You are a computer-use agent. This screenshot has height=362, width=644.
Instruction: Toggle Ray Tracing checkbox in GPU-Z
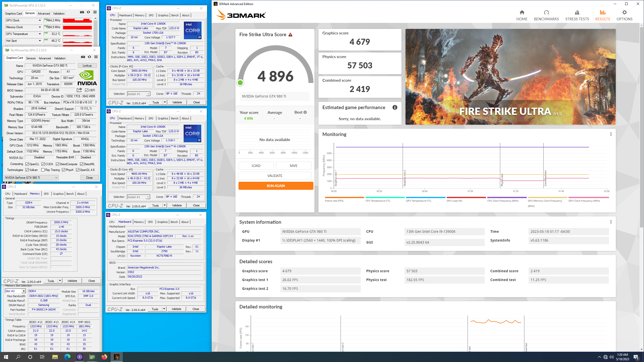pos(43,170)
